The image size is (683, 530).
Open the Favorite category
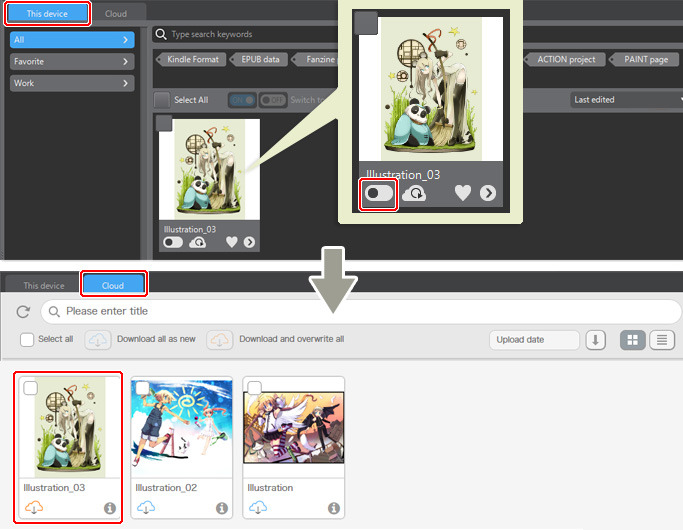click(x=72, y=61)
